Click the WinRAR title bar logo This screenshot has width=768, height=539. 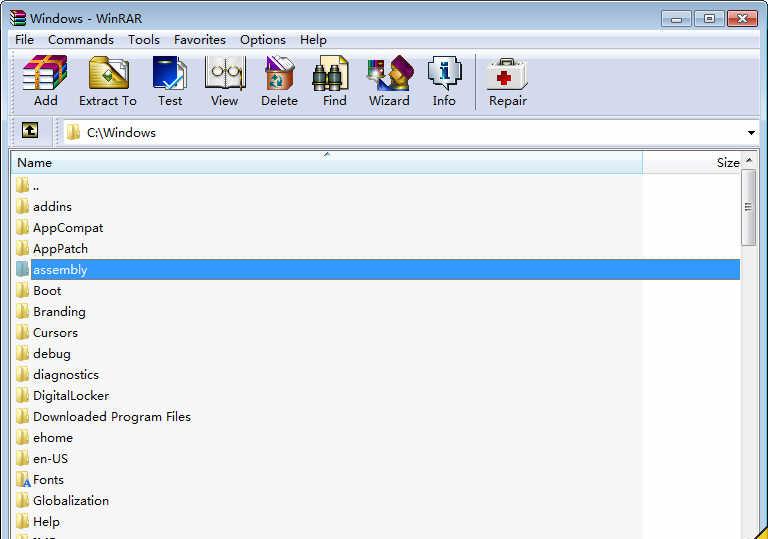pyautogui.click(x=18, y=18)
